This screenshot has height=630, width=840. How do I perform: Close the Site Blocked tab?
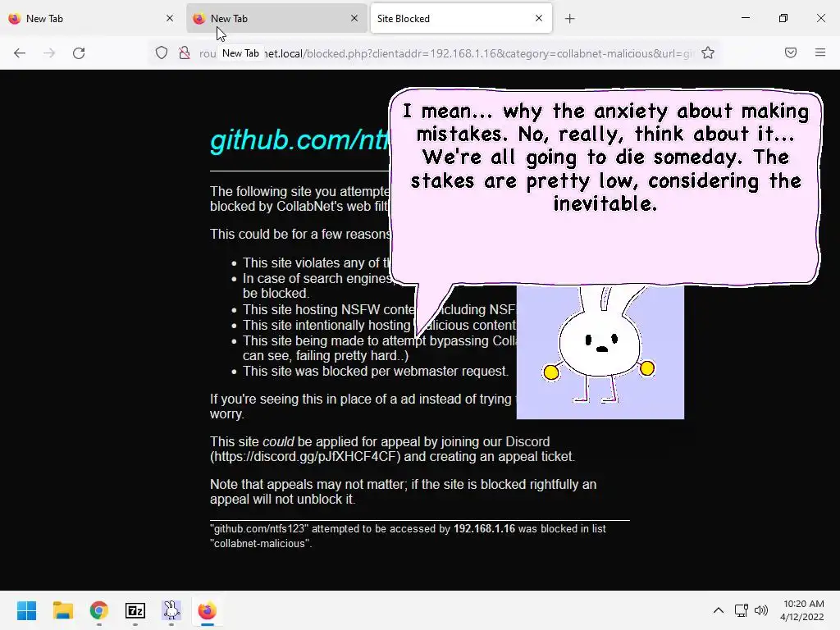point(539,18)
